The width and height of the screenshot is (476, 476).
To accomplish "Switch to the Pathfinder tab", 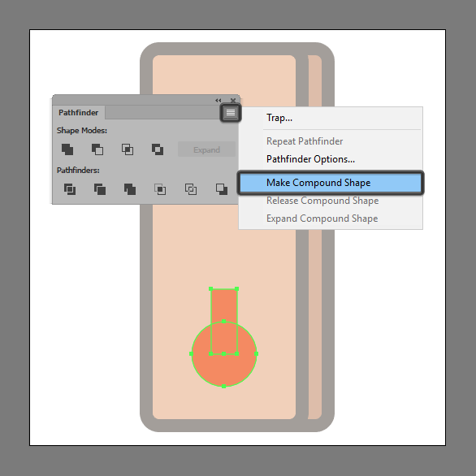I will (x=78, y=113).
